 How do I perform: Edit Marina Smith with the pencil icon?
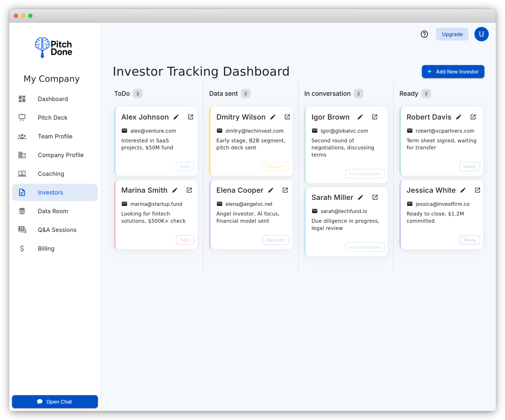pos(175,190)
